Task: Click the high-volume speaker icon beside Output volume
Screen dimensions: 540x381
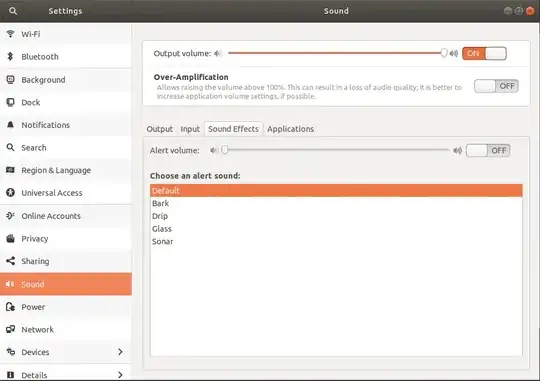Action: point(454,53)
